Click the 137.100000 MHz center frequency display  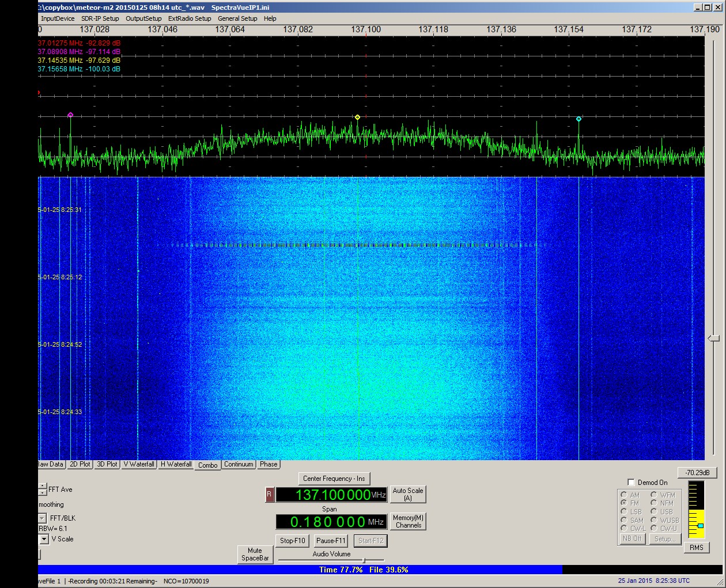(x=332, y=495)
